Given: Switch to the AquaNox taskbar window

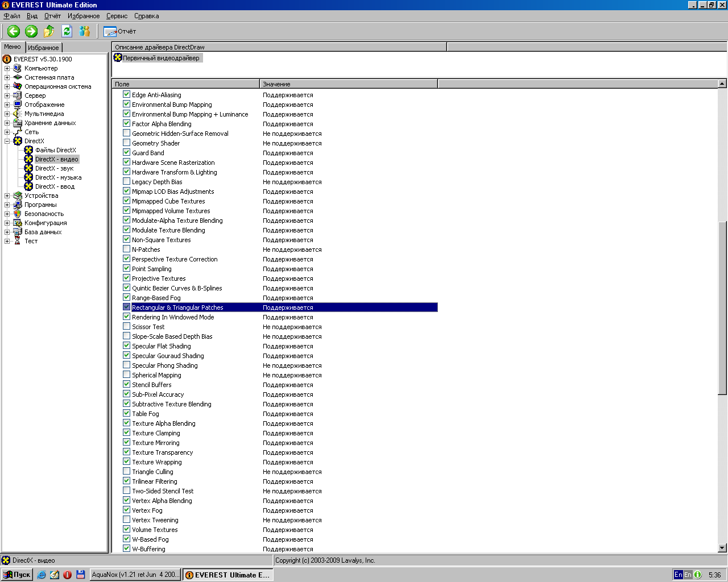Looking at the screenshot, I should 135,575.
